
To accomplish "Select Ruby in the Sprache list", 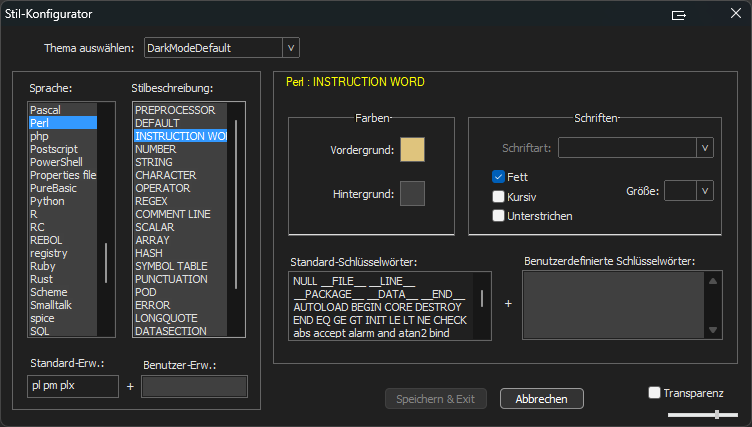I will tap(63, 266).
